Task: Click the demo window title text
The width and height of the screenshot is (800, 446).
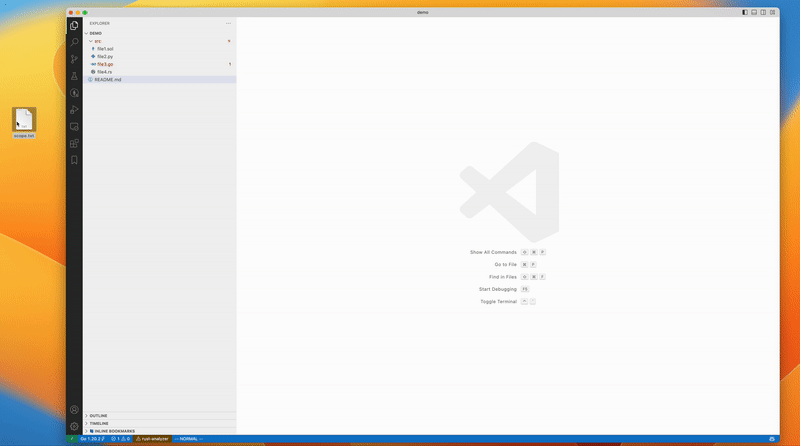Action: [x=422, y=12]
